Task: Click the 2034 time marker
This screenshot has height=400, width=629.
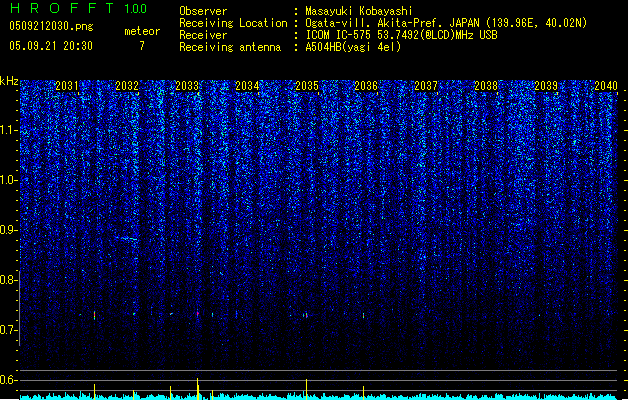Action: click(247, 86)
